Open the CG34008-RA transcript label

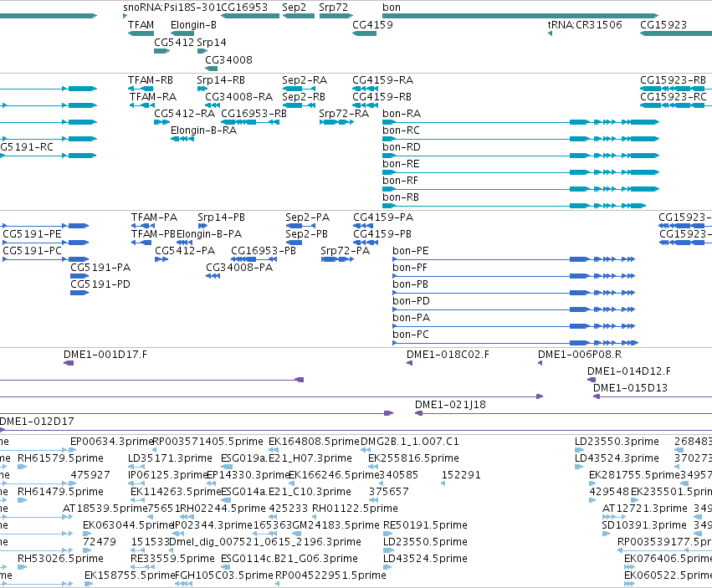(238, 97)
